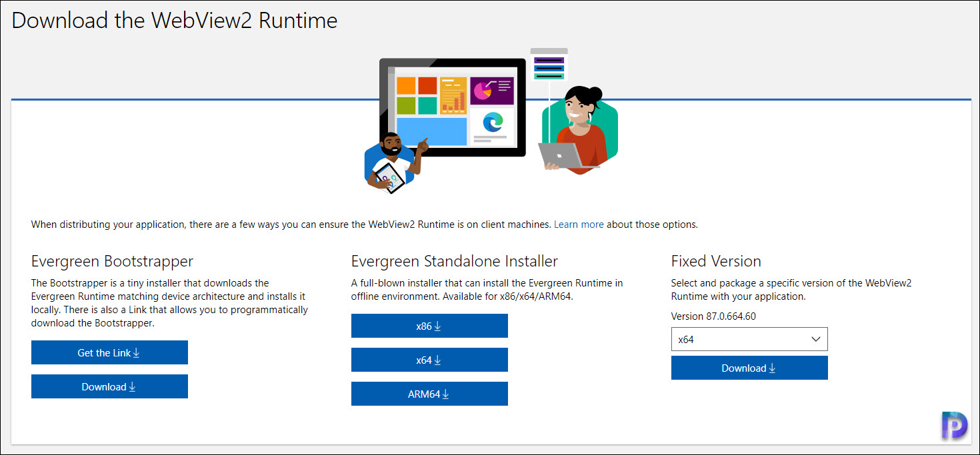The image size is (980, 455).
Task: Open the x64 architecture dropdown
Action: [749, 339]
